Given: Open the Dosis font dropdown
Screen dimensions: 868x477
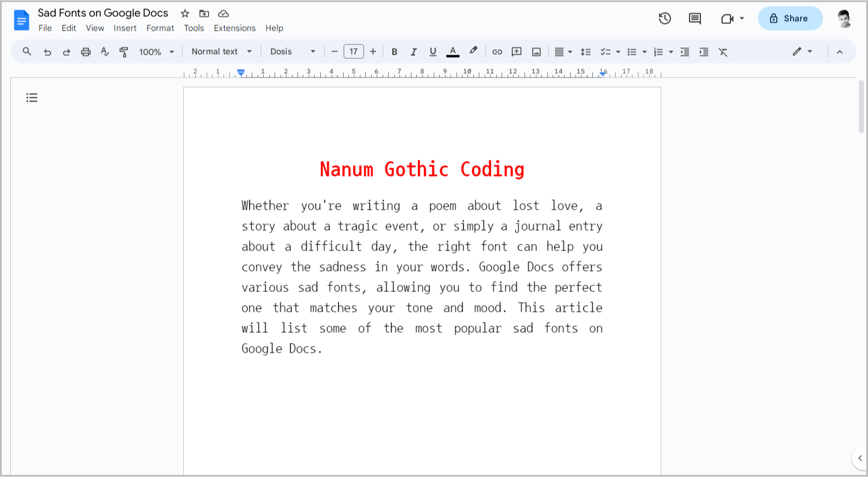Looking at the screenshot, I should pyautogui.click(x=293, y=52).
